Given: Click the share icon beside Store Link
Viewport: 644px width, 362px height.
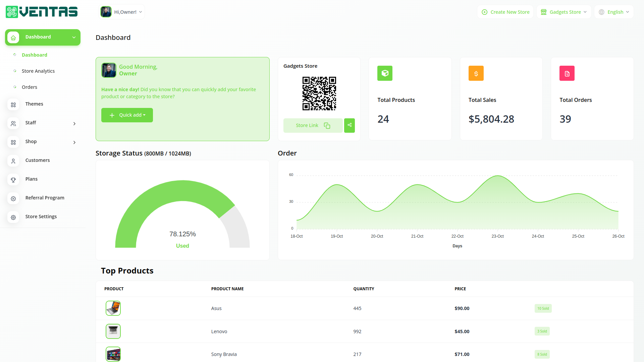Looking at the screenshot, I should click(349, 125).
